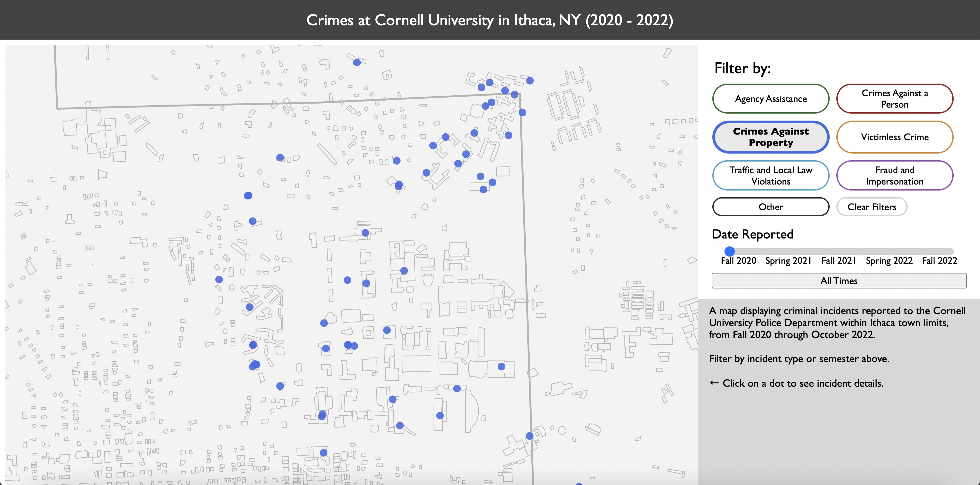The image size is (980, 485).
Task: Click the Fall 2020 slider label
Action: click(738, 261)
